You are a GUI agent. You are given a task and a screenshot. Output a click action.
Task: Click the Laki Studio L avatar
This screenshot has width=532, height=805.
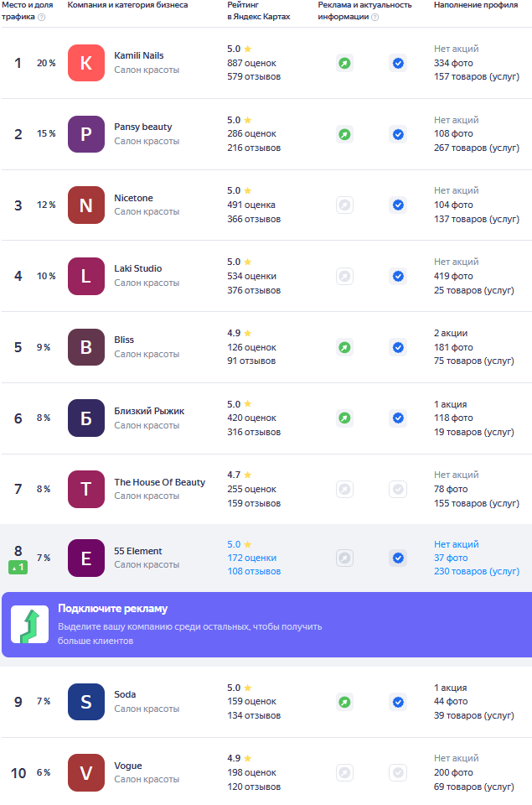pos(86,276)
